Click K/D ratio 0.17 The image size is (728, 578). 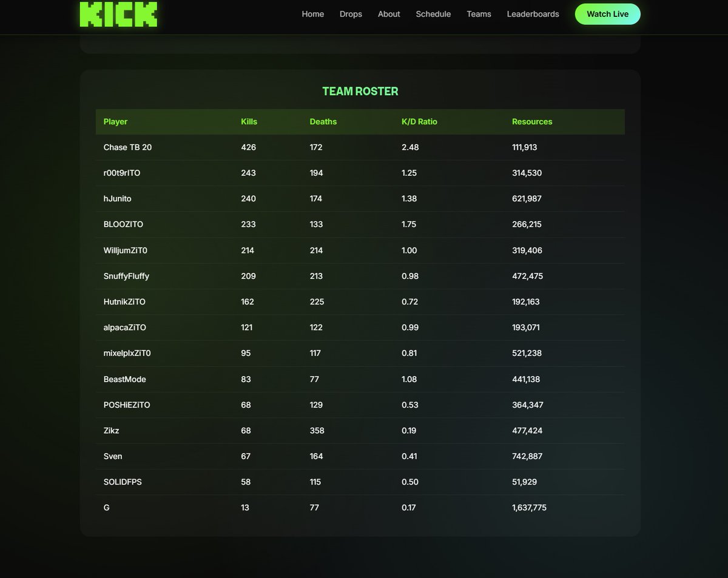[409, 508]
